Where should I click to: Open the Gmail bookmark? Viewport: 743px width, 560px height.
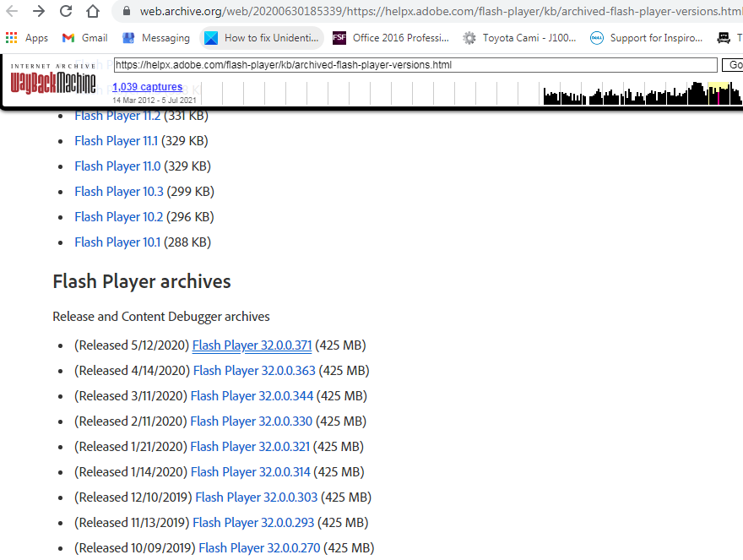coord(84,38)
